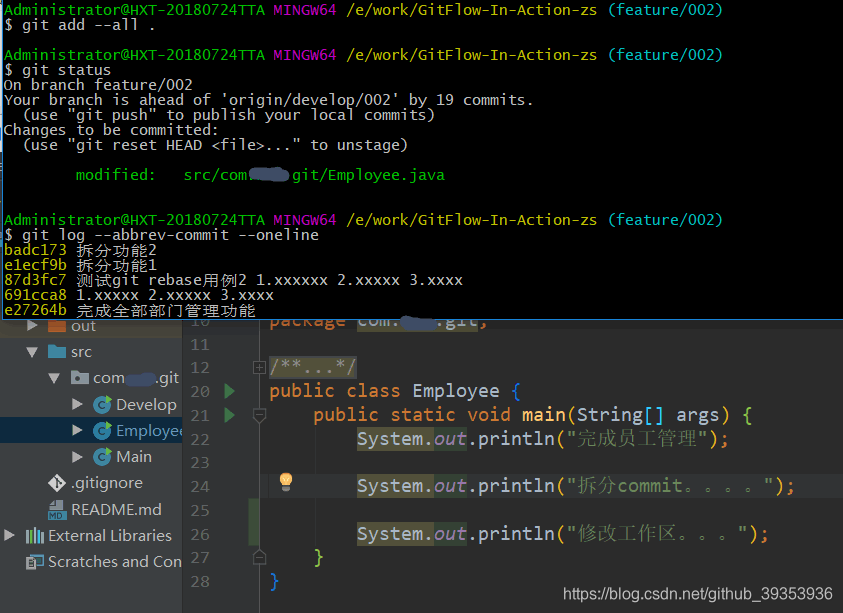Select the Develop class in tree
Viewport: 843px width, 613px height.
[146, 404]
